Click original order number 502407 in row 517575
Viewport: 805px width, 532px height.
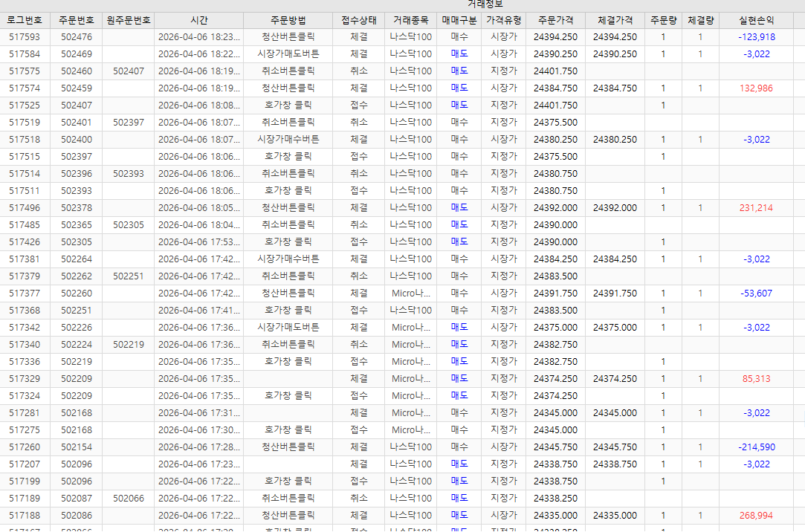tap(129, 71)
